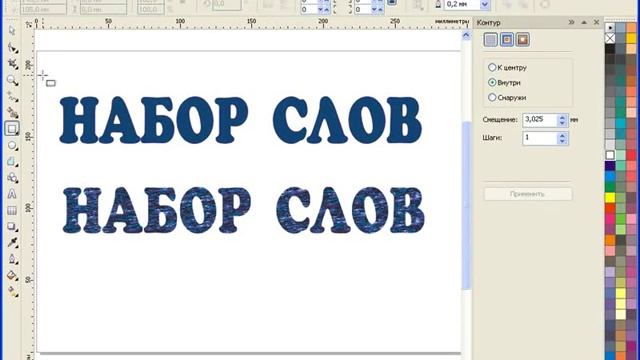Select the Interactive effects tool
The width and height of the screenshot is (640, 360).
12,227
